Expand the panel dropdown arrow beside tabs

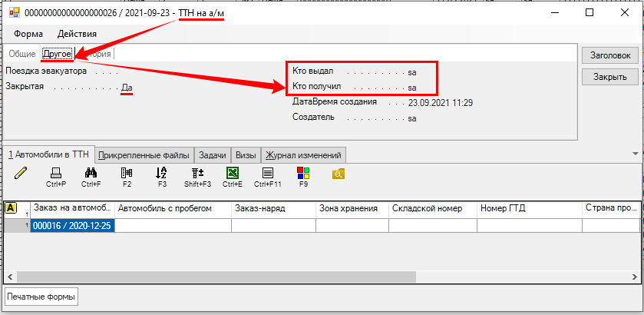(635, 154)
